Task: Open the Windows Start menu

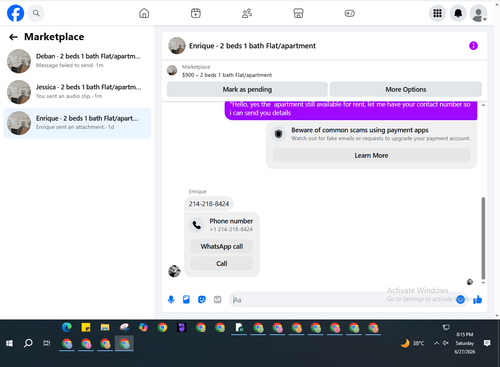Action: pyautogui.click(x=9, y=343)
